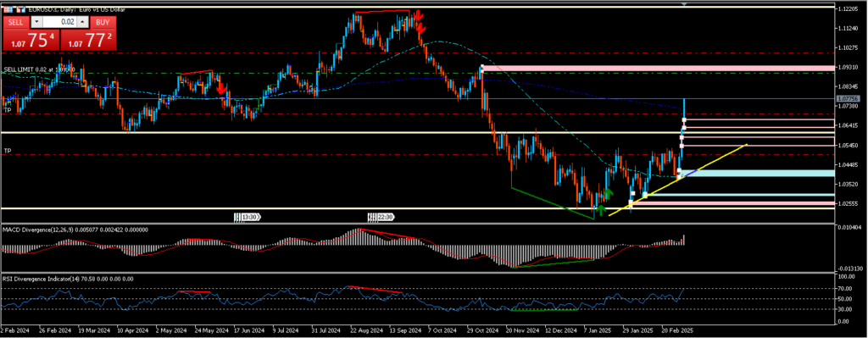Click the gray chart shift triangle at top
The width and height of the screenshot is (868, 338).
pos(685,4)
